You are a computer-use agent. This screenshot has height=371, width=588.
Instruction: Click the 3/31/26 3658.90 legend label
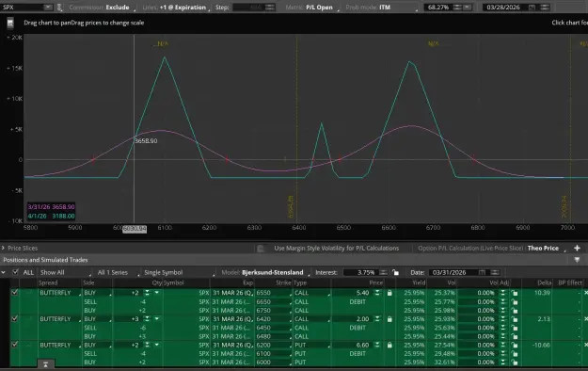(x=51, y=206)
